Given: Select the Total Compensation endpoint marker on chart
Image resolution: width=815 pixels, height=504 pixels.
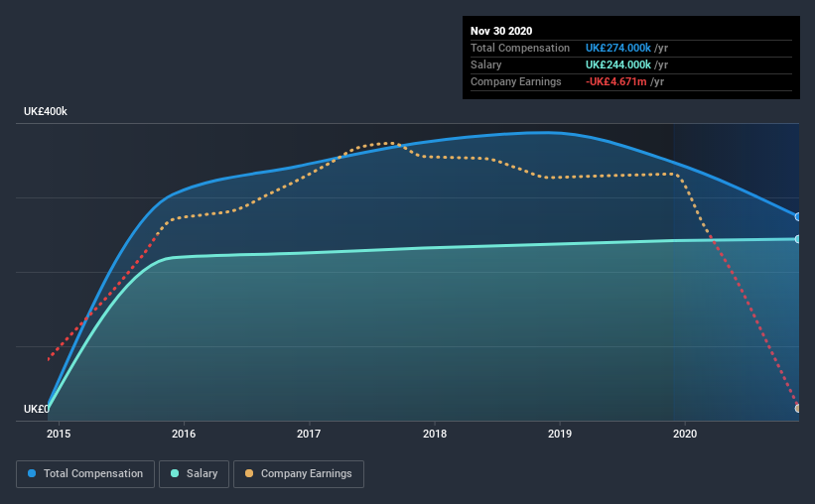Looking at the screenshot, I should 797,216.
